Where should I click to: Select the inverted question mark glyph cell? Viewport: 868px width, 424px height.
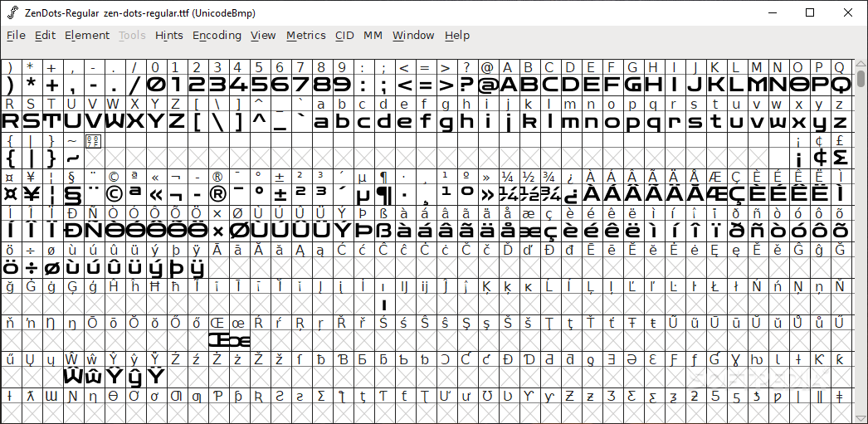click(x=570, y=194)
